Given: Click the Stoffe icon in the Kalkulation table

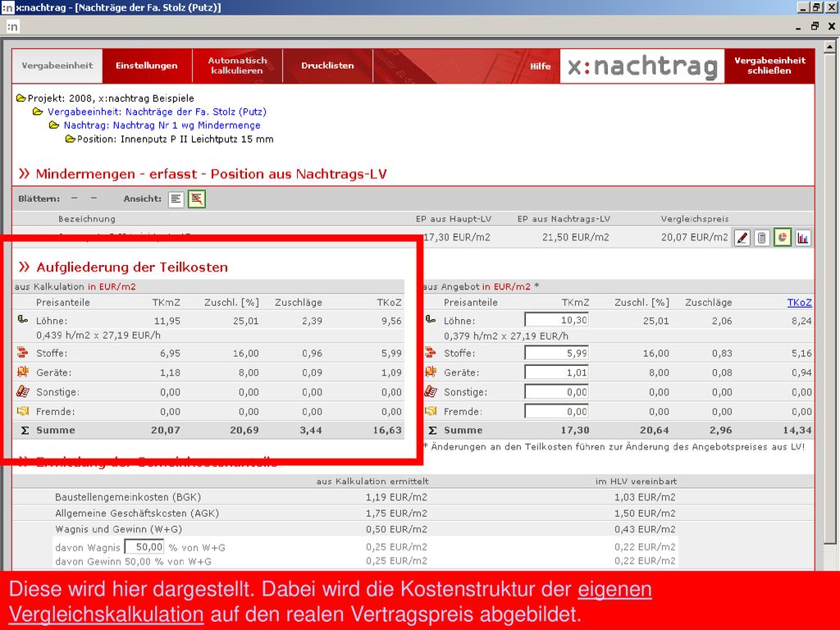Looking at the screenshot, I should pos(22,353).
